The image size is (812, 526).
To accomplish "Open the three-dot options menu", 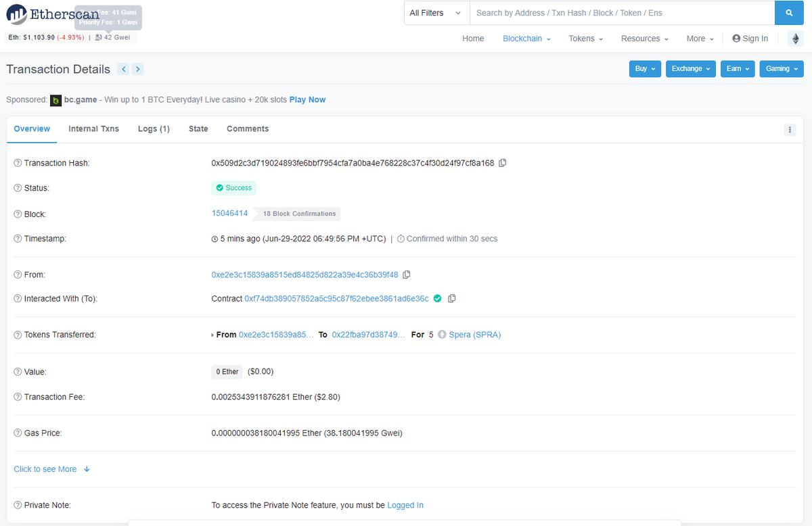I will tap(790, 130).
